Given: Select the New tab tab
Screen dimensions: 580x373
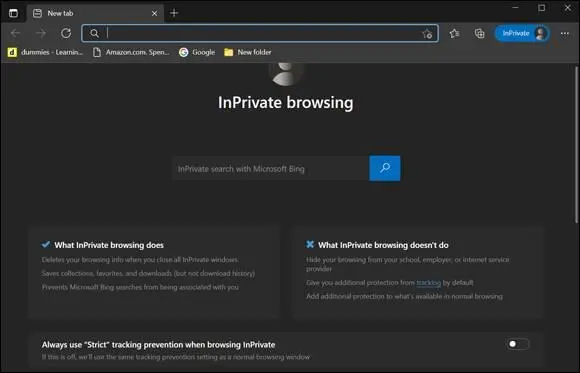Looking at the screenshot, I should click(95, 13).
